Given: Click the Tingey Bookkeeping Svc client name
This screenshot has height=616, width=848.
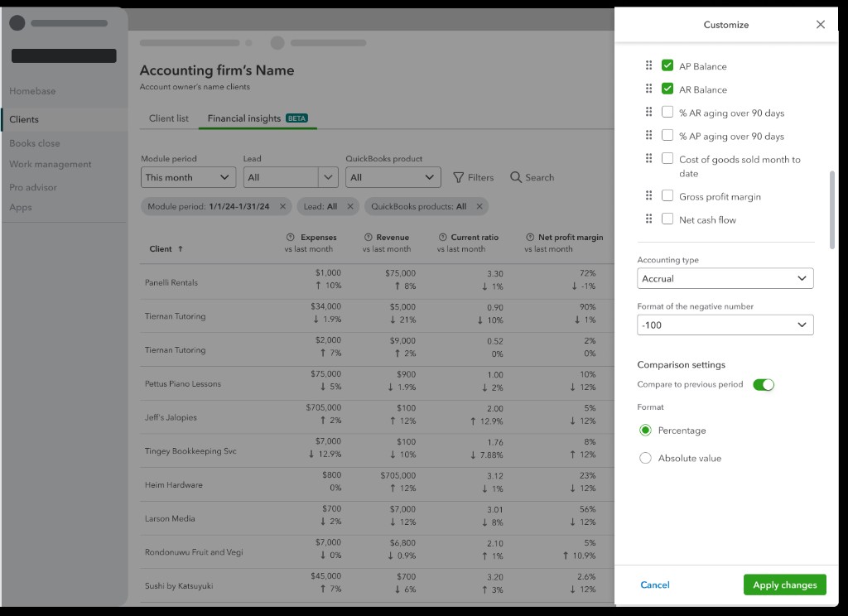Looking at the screenshot, I should point(190,450).
